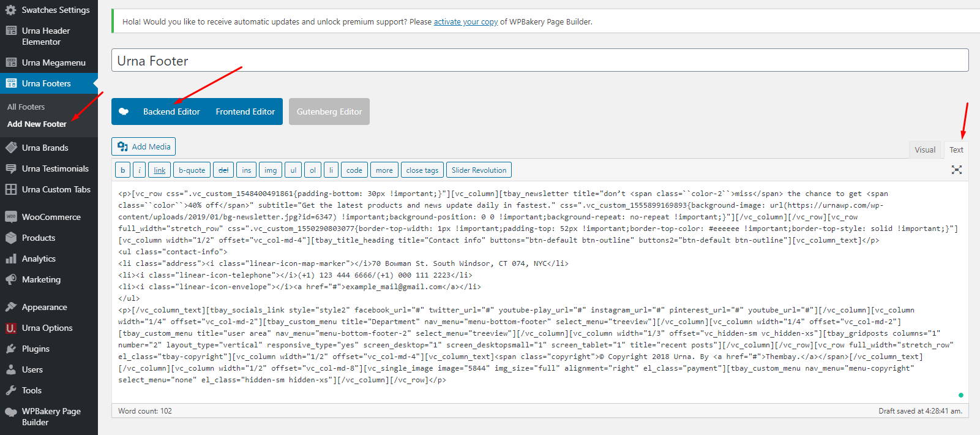This screenshot has height=435, width=980.
Task: Click inside the shortcode text editor area
Action: click(540, 292)
